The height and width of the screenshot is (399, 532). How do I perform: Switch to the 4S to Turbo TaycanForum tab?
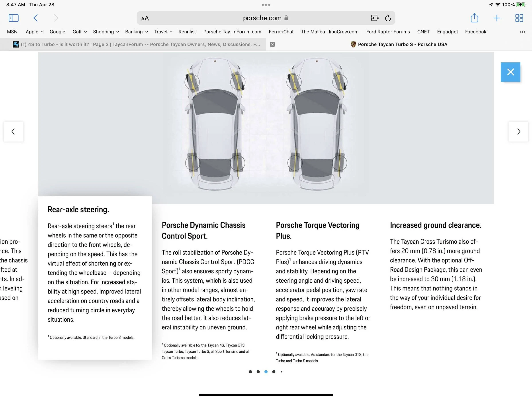(133, 44)
